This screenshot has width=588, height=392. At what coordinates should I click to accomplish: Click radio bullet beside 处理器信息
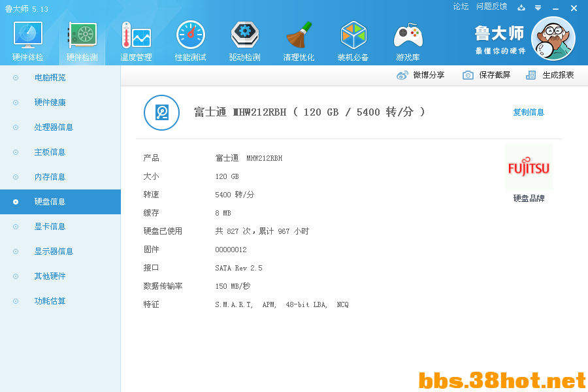click(x=16, y=127)
